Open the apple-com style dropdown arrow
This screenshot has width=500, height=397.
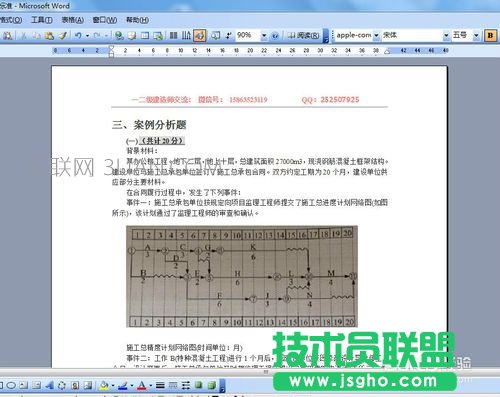[376, 35]
